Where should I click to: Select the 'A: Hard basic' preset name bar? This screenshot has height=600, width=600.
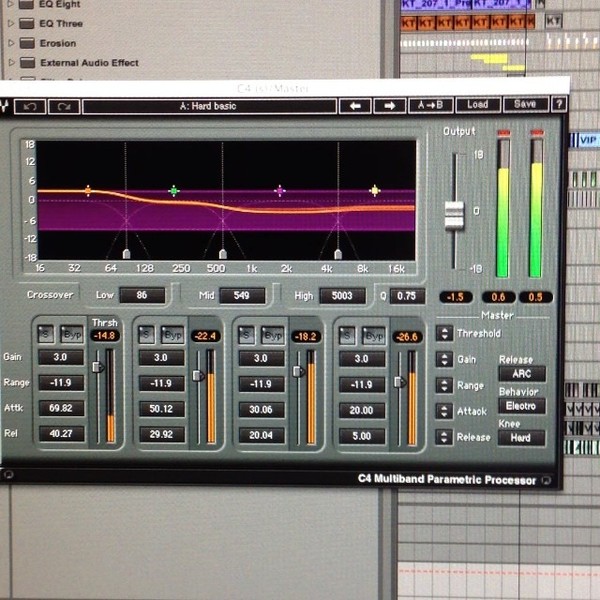(209, 106)
